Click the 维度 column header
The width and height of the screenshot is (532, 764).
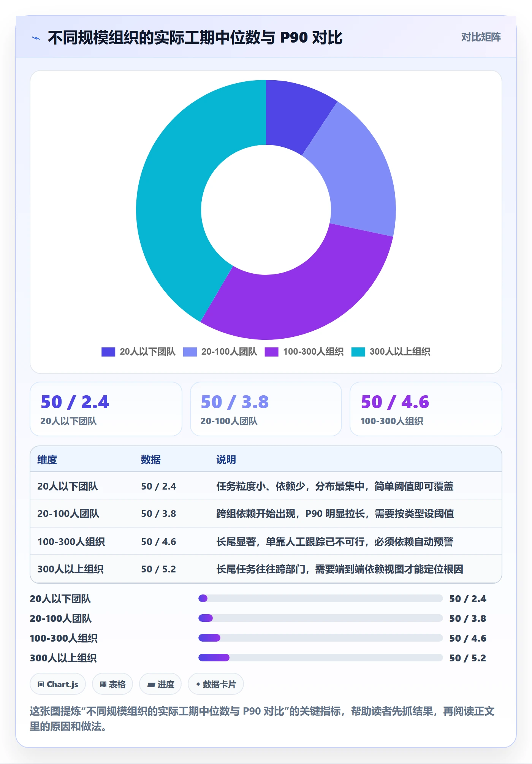point(47,460)
